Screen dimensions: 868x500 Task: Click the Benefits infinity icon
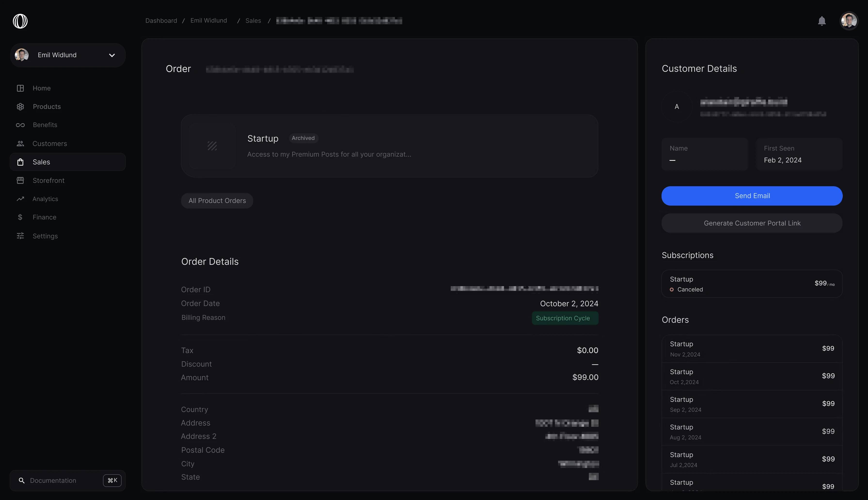(20, 125)
